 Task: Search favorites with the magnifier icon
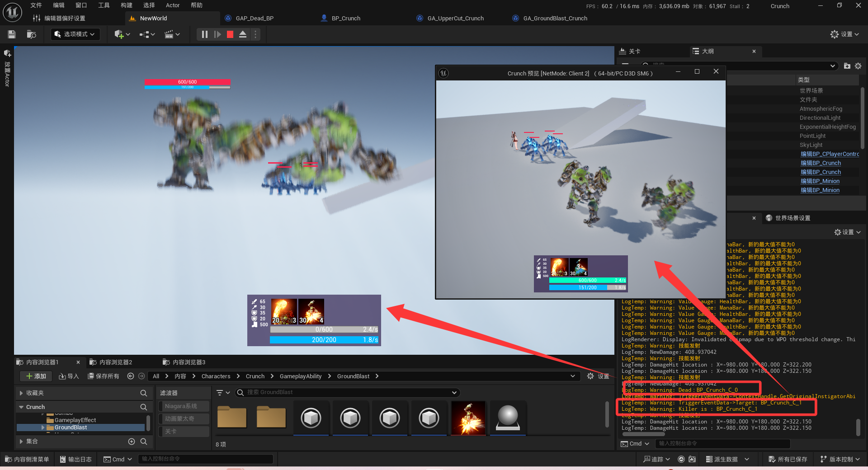click(144, 393)
